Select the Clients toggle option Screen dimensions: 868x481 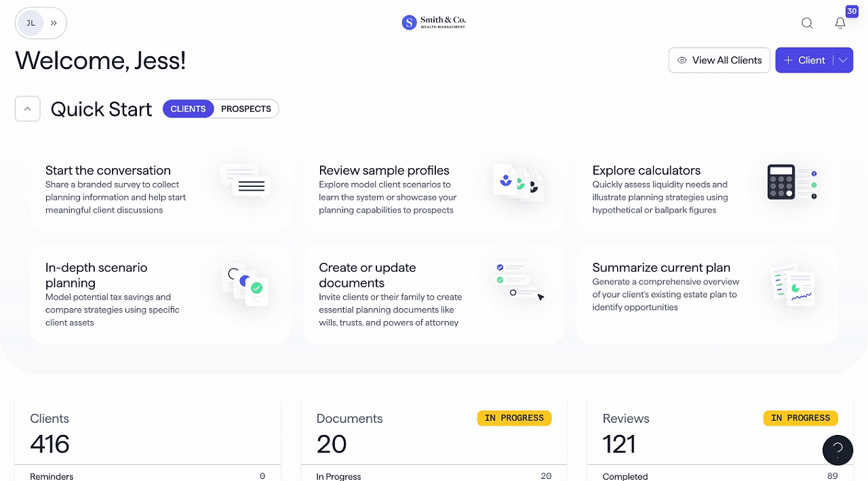pyautogui.click(x=188, y=109)
